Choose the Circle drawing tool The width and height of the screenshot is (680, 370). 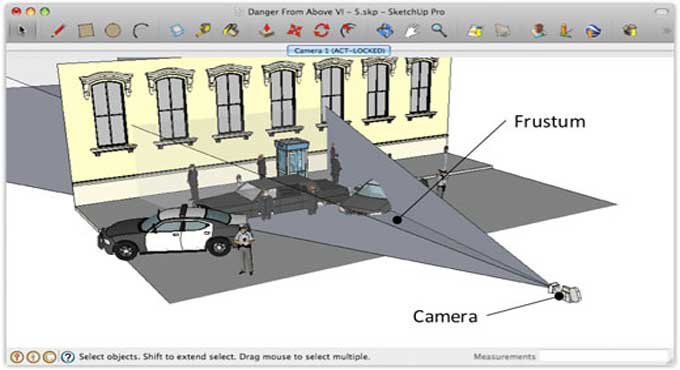tap(113, 31)
